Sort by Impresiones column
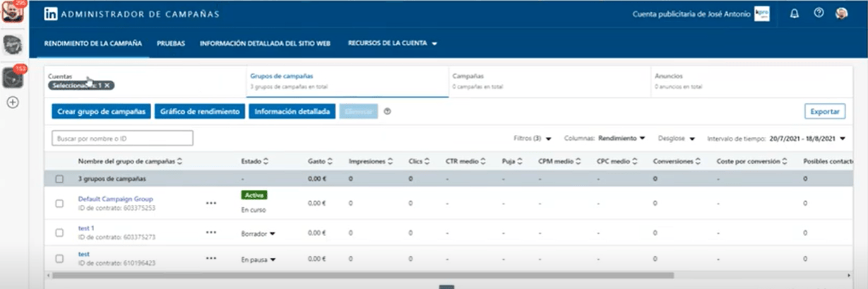The height and width of the screenshot is (289, 868). pos(371,162)
